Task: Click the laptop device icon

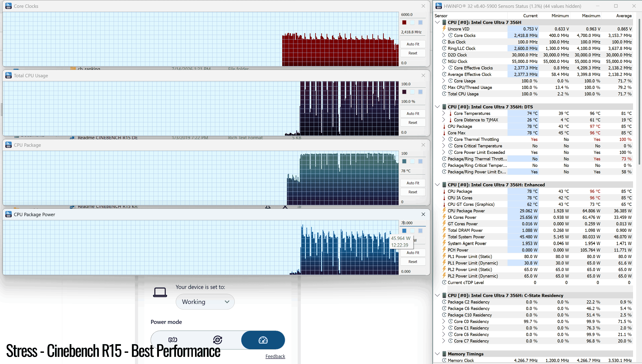Action: click(160, 292)
